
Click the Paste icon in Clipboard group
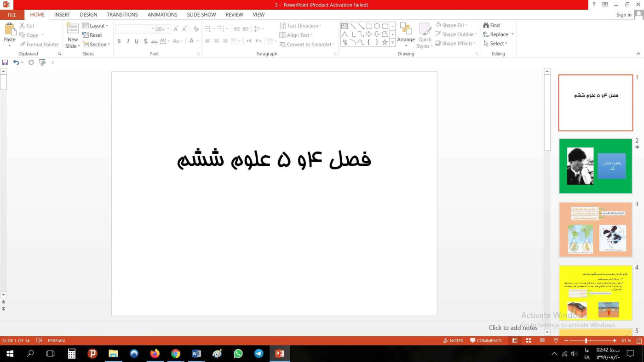tap(10, 29)
